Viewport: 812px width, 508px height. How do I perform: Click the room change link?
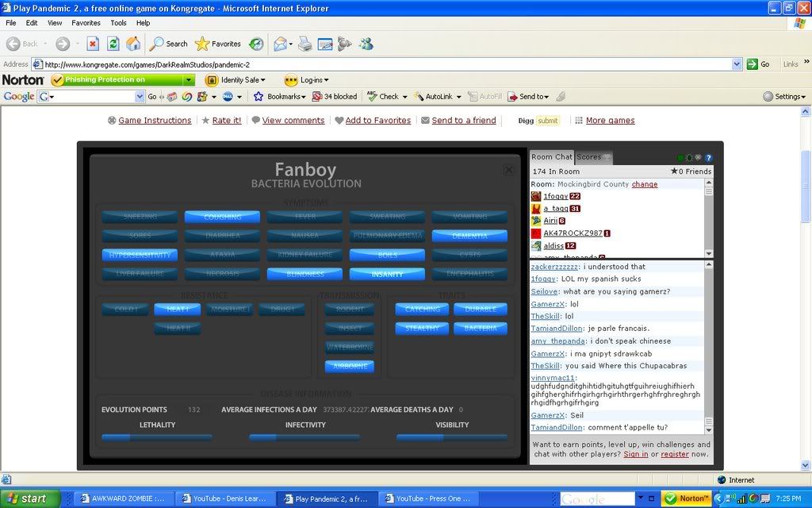(644, 184)
